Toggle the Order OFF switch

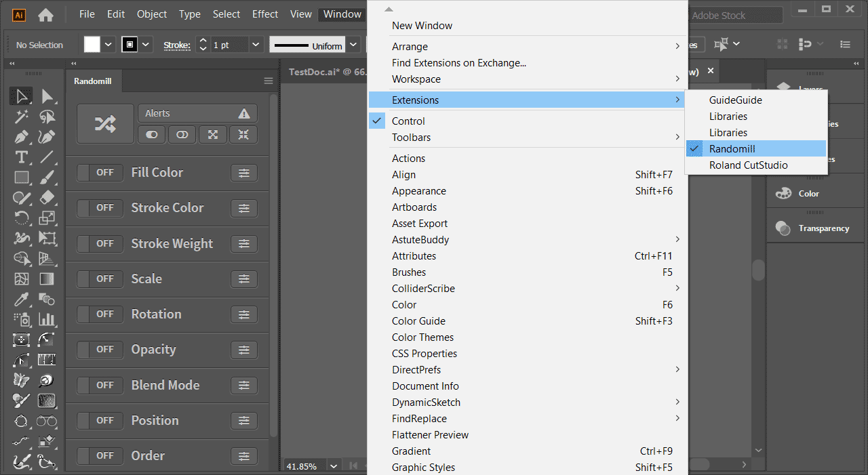coord(100,455)
